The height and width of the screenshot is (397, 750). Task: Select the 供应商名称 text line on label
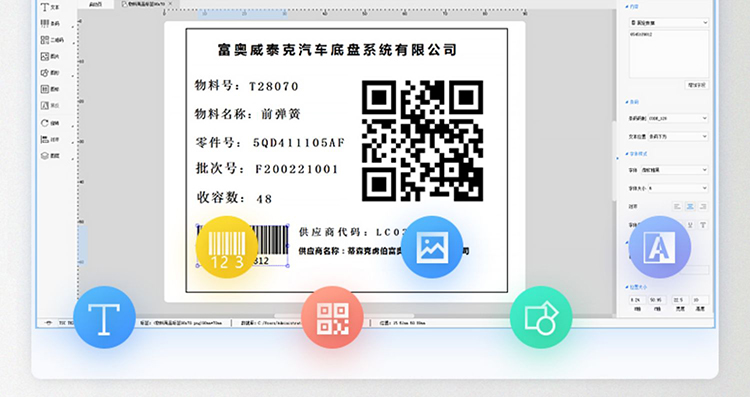click(384, 251)
